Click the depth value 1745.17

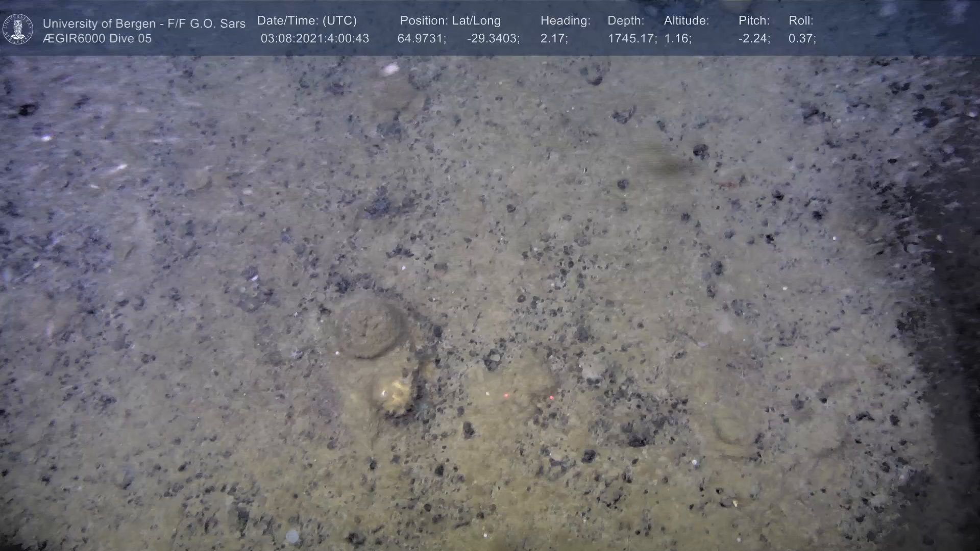coord(632,39)
